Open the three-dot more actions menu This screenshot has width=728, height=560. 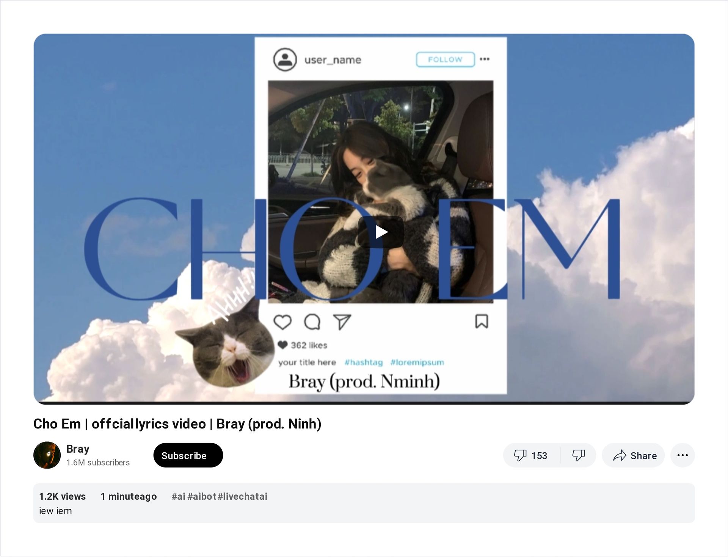(682, 455)
